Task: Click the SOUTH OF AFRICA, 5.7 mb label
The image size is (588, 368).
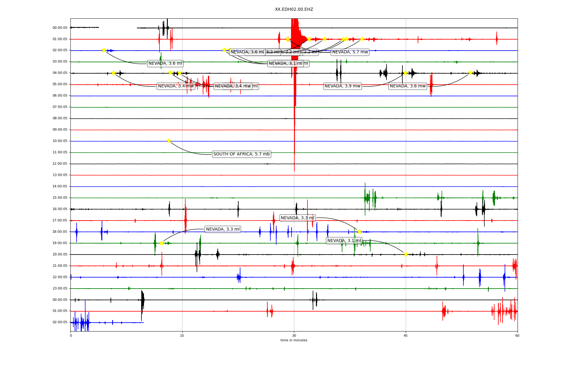Action: tap(241, 154)
